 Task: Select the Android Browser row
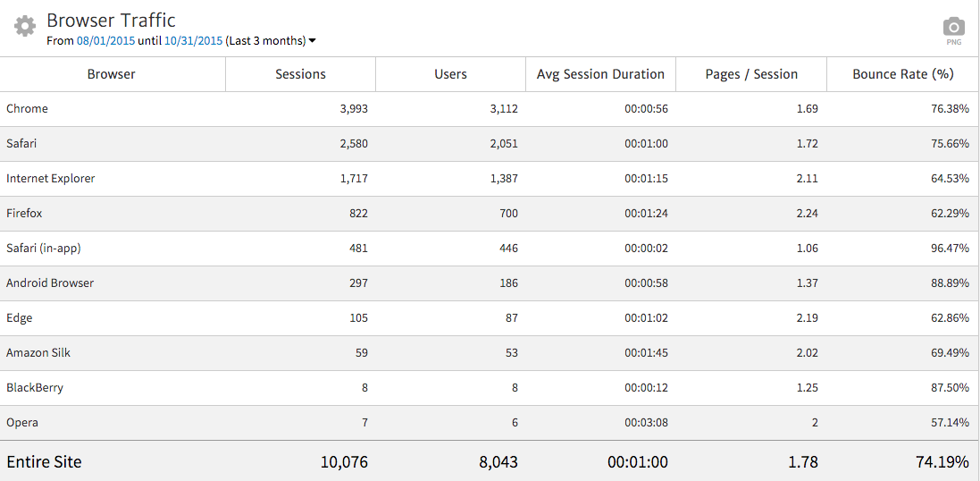tap(50, 283)
